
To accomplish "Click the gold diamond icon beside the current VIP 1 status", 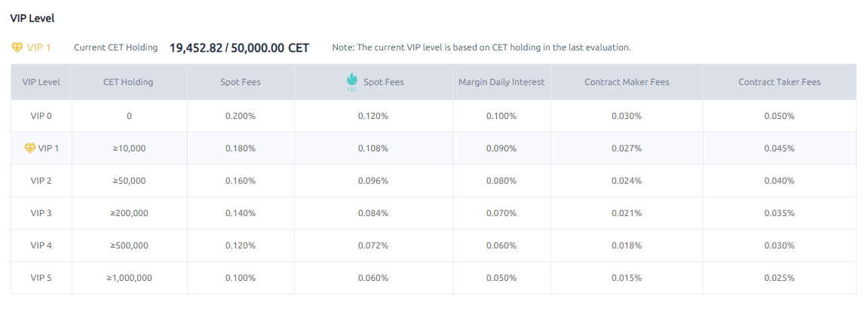I will coord(17,47).
